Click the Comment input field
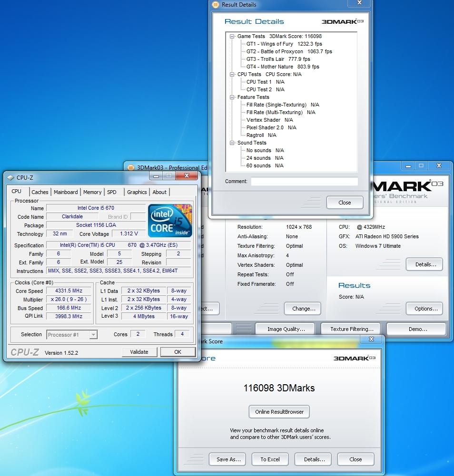 pos(304,181)
